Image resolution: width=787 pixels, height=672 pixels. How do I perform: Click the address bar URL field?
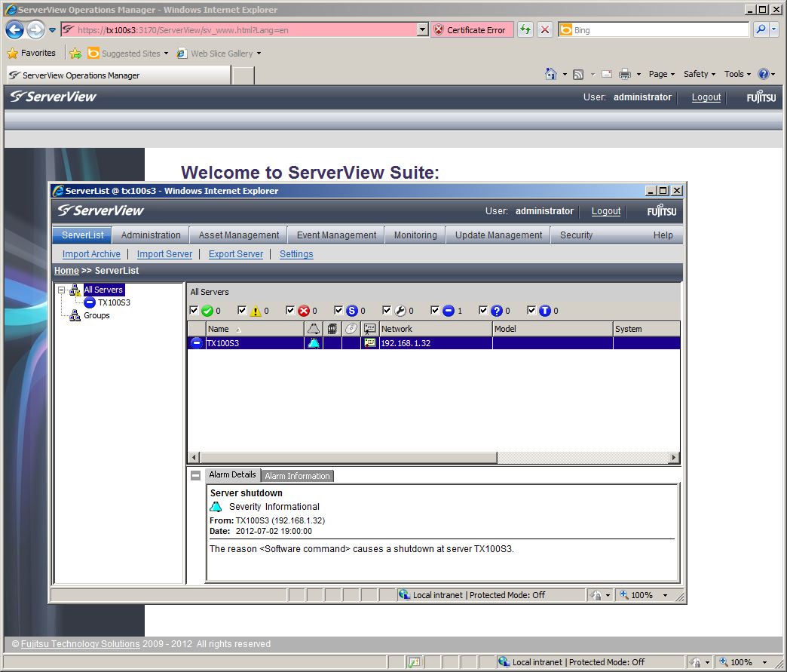click(246, 29)
